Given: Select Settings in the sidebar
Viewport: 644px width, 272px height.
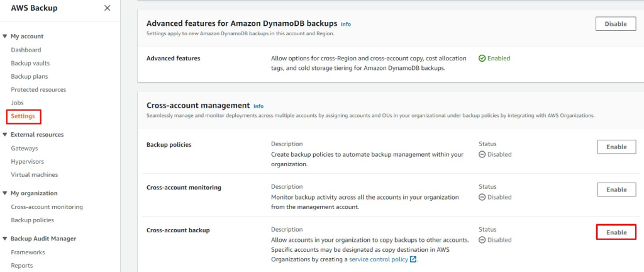Looking at the screenshot, I should [x=23, y=116].
